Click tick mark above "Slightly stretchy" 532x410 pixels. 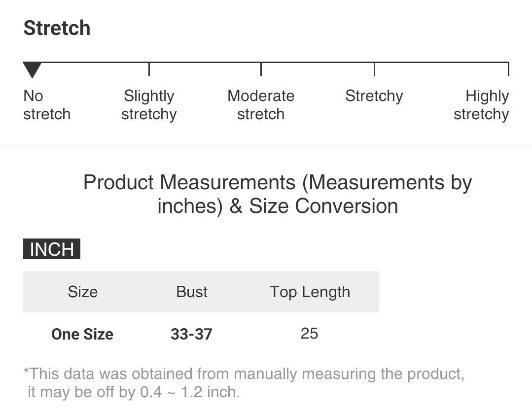[x=149, y=69]
